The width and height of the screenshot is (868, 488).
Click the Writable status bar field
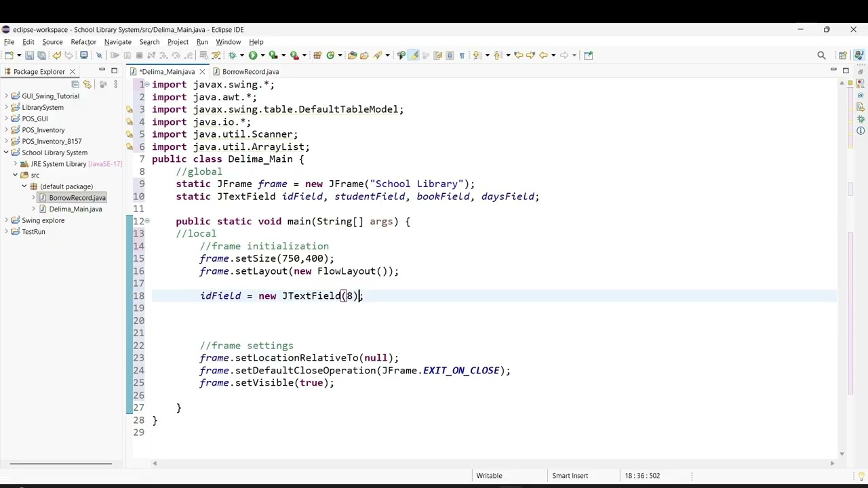(x=489, y=476)
